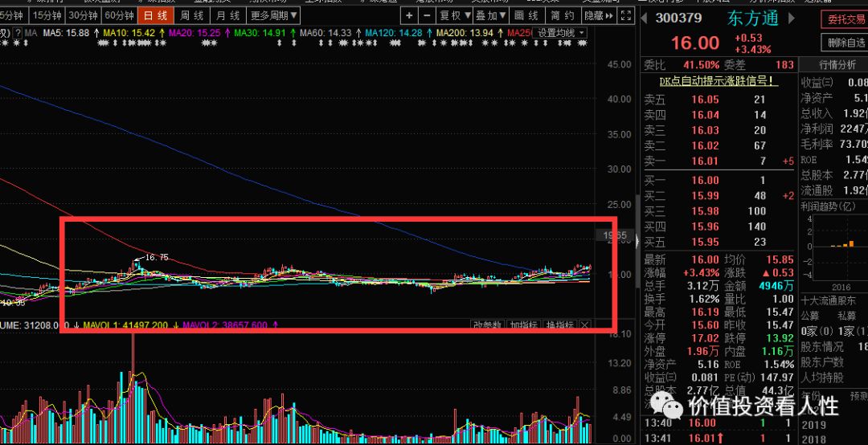Click MAVOL2: 38657.600 label
868x445 pixels.
(x=226, y=325)
